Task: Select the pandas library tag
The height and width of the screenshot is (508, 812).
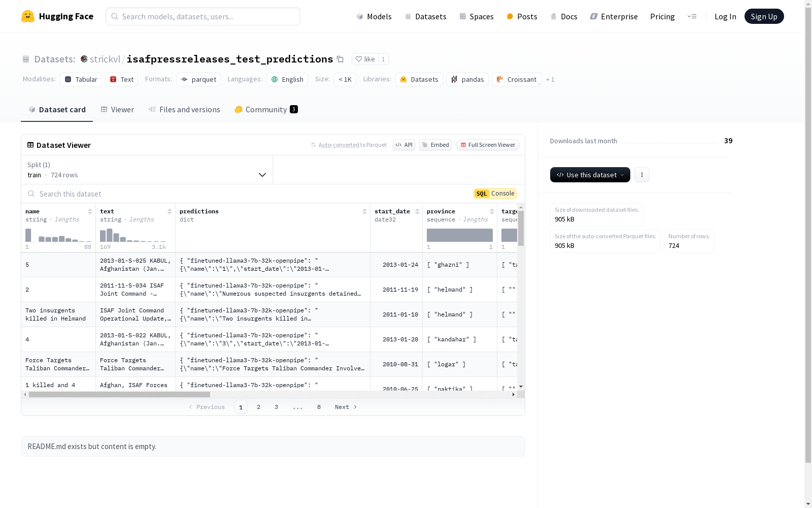Action: (467, 79)
